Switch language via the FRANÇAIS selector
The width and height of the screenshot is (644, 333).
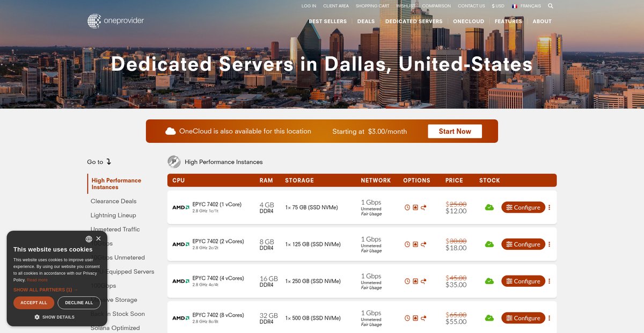(526, 6)
